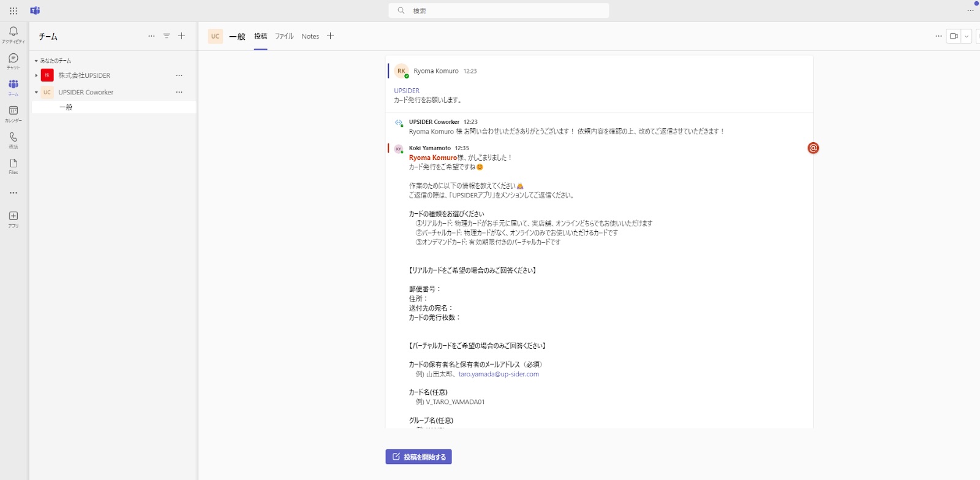Click the グループ名(任意) line

431,421
